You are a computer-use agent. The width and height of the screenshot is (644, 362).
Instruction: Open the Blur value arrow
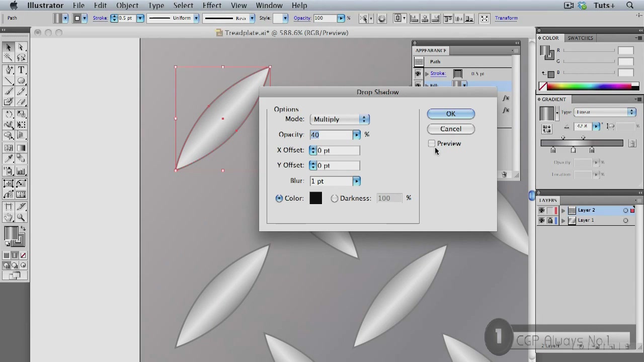[x=356, y=181]
